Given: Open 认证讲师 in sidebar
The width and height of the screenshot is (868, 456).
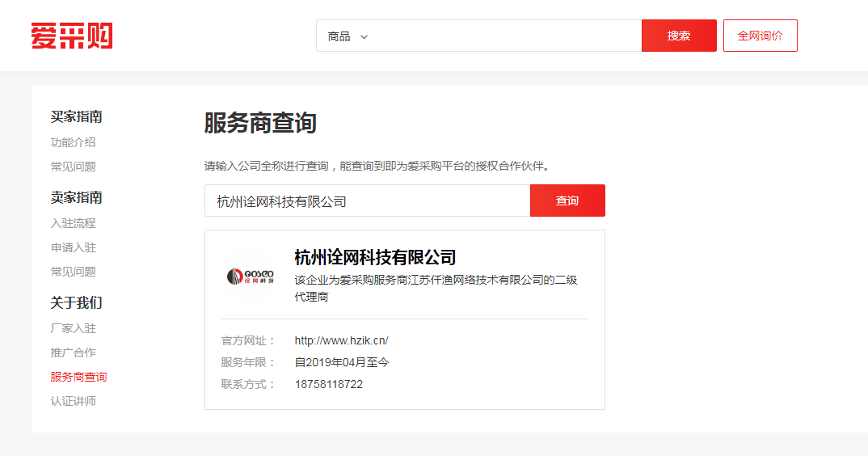Looking at the screenshot, I should tap(73, 401).
